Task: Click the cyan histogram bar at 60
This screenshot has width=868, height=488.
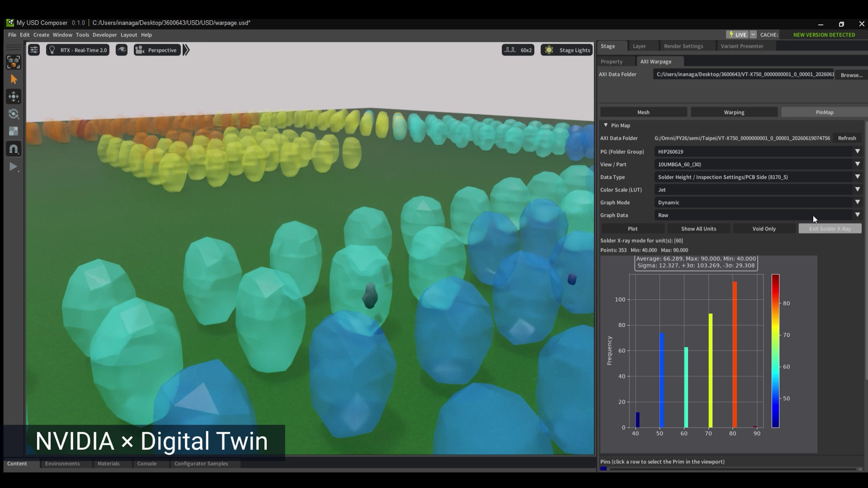Action: 686,387
